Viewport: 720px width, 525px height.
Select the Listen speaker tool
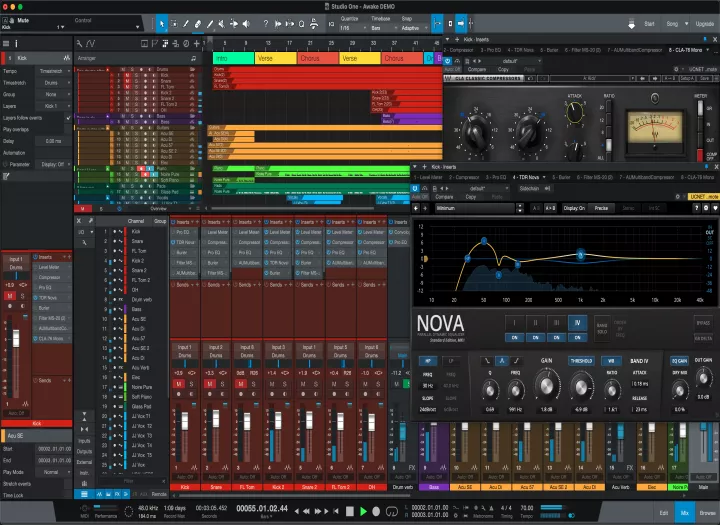pyautogui.click(x=247, y=24)
